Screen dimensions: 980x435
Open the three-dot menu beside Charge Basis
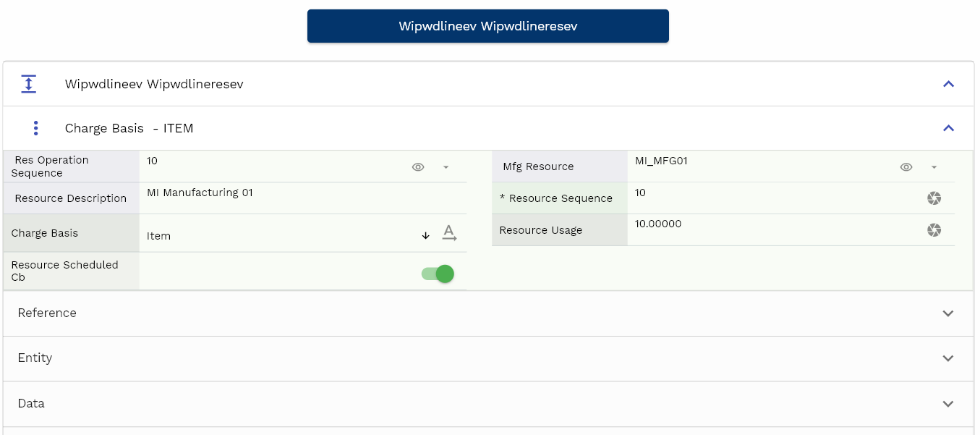click(x=36, y=128)
